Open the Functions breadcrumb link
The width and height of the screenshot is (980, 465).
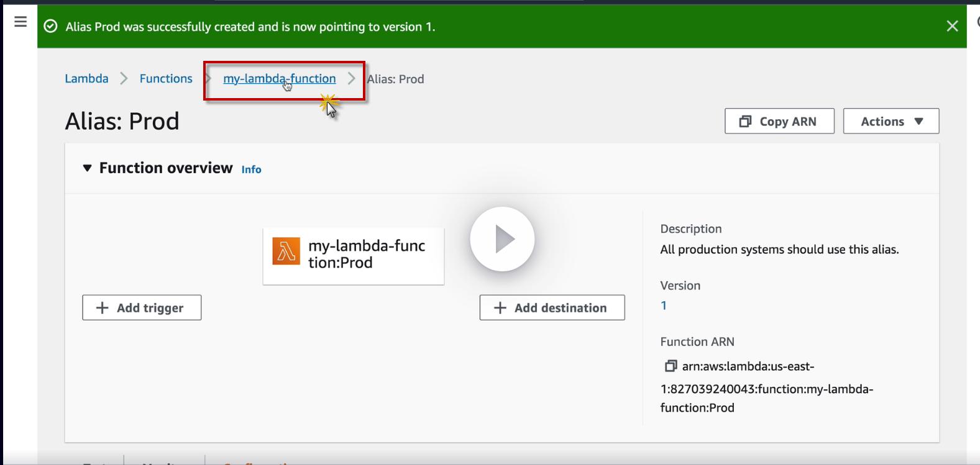[x=166, y=79]
